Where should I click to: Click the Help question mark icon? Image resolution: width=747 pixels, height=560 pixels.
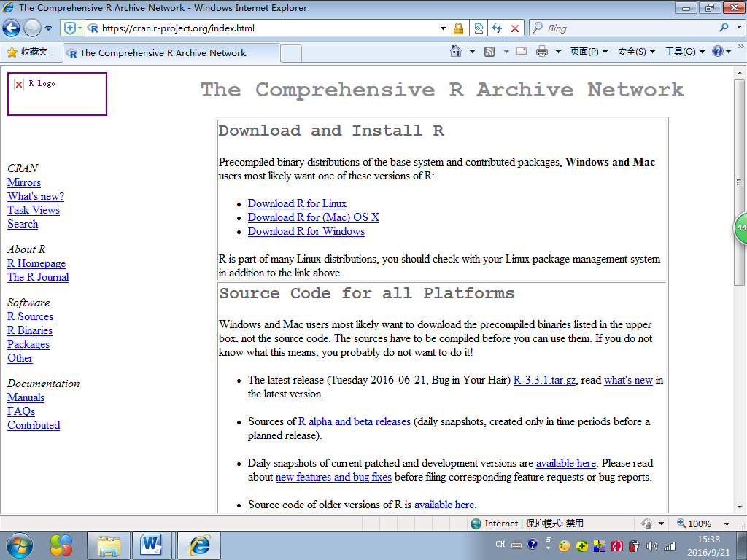(x=718, y=51)
